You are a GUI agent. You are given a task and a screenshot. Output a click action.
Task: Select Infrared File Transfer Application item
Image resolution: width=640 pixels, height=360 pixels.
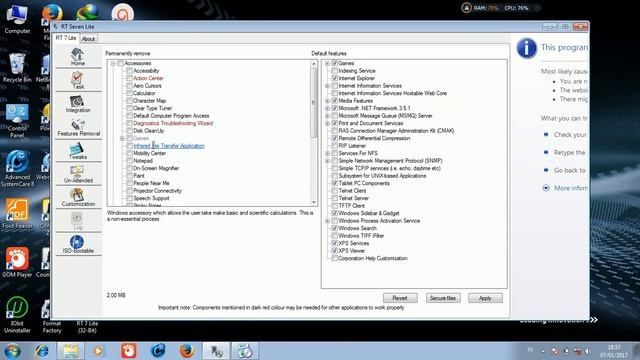click(169, 146)
